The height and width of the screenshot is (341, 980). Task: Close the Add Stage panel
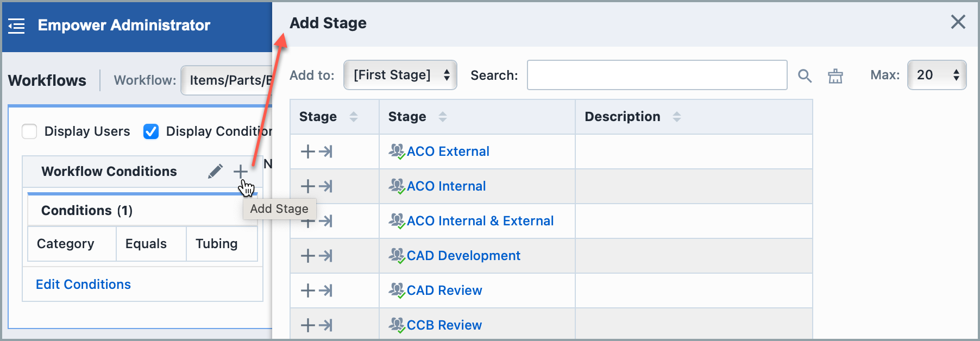pyautogui.click(x=958, y=22)
